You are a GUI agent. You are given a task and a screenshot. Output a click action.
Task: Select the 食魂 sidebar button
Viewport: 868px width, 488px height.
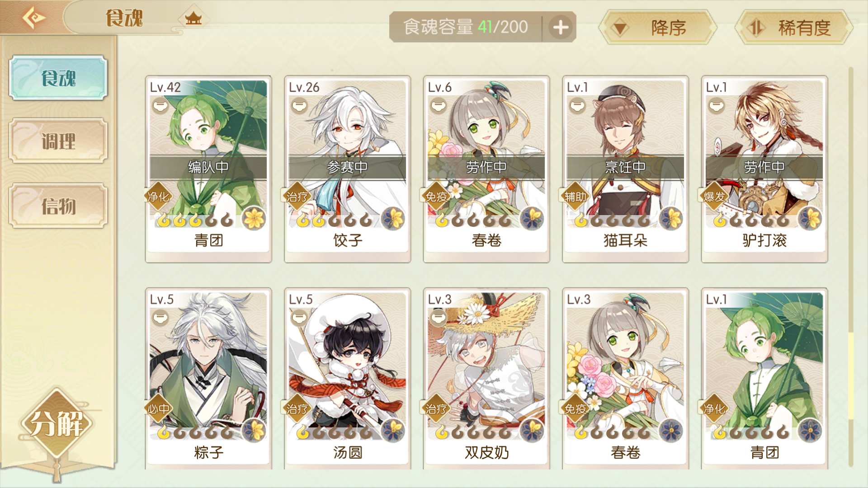pyautogui.click(x=58, y=78)
